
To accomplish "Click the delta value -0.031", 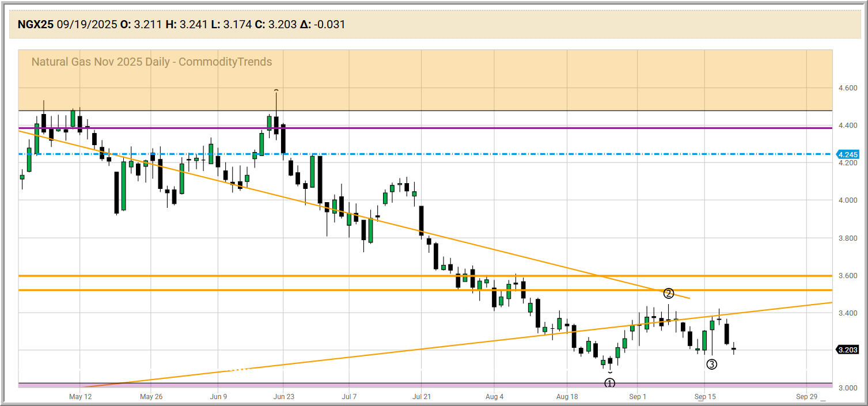I will [331, 24].
